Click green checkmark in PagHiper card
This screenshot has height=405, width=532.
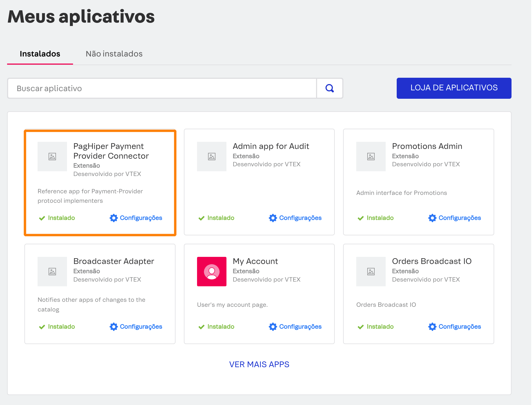(42, 218)
